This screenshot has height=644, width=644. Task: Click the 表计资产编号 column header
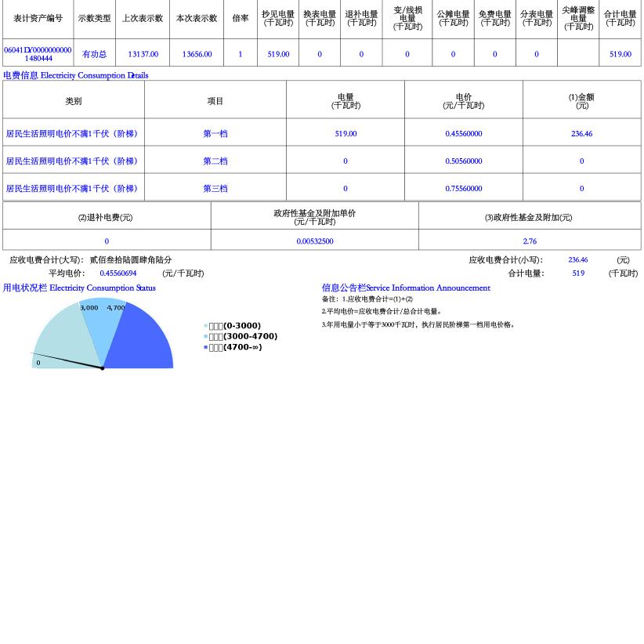(38, 19)
